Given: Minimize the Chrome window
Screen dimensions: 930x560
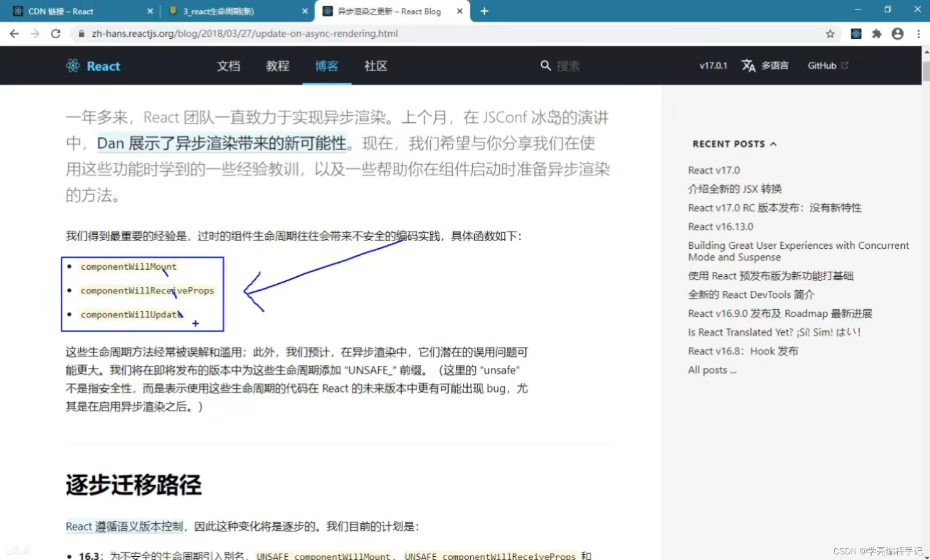Looking at the screenshot, I should point(858,10).
